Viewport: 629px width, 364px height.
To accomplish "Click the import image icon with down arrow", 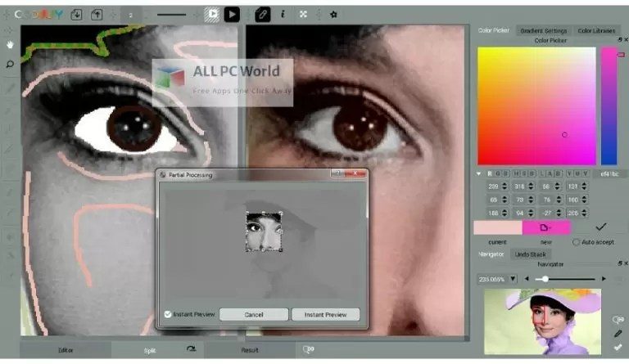I will [x=76, y=15].
